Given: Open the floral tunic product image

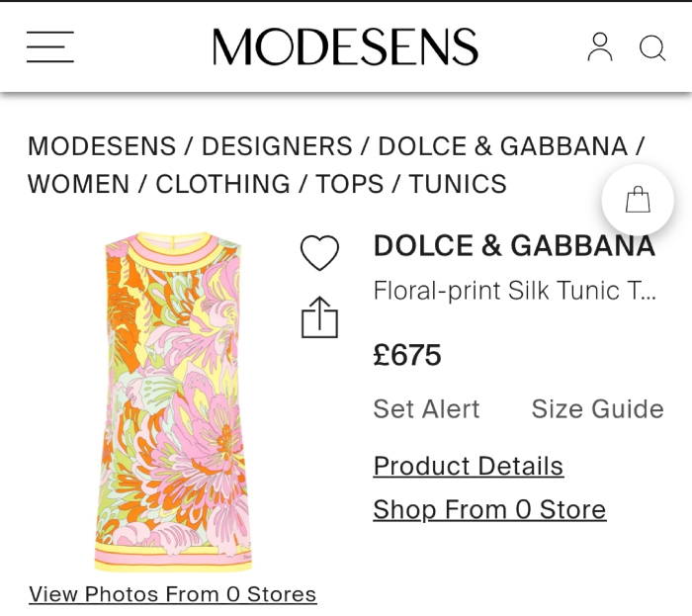Looking at the screenshot, I should point(172,400).
